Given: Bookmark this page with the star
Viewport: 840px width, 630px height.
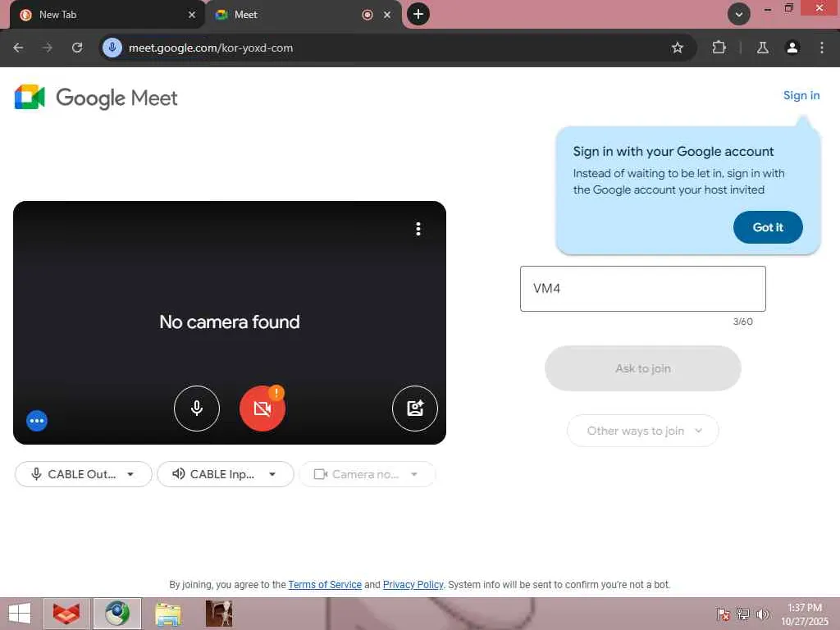Looking at the screenshot, I should pyautogui.click(x=677, y=48).
